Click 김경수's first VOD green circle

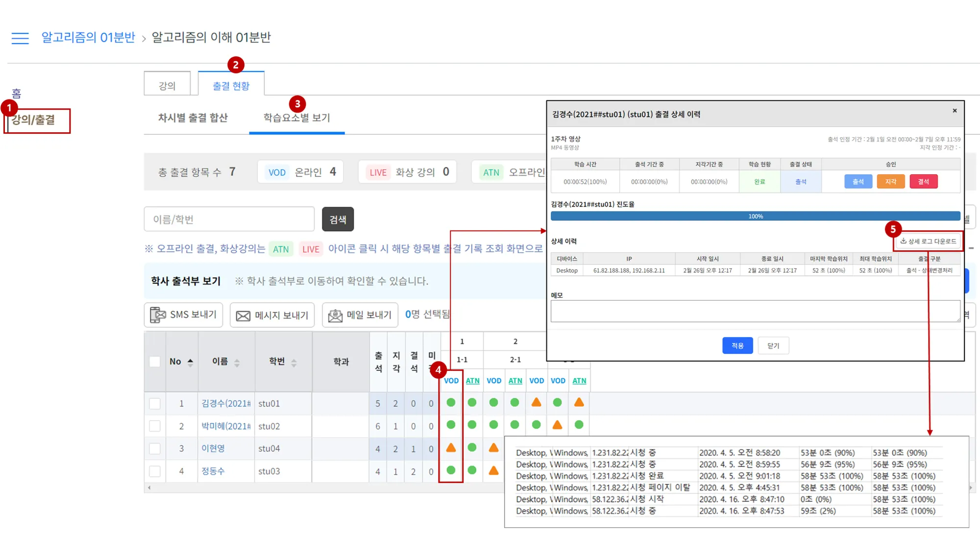[451, 403]
